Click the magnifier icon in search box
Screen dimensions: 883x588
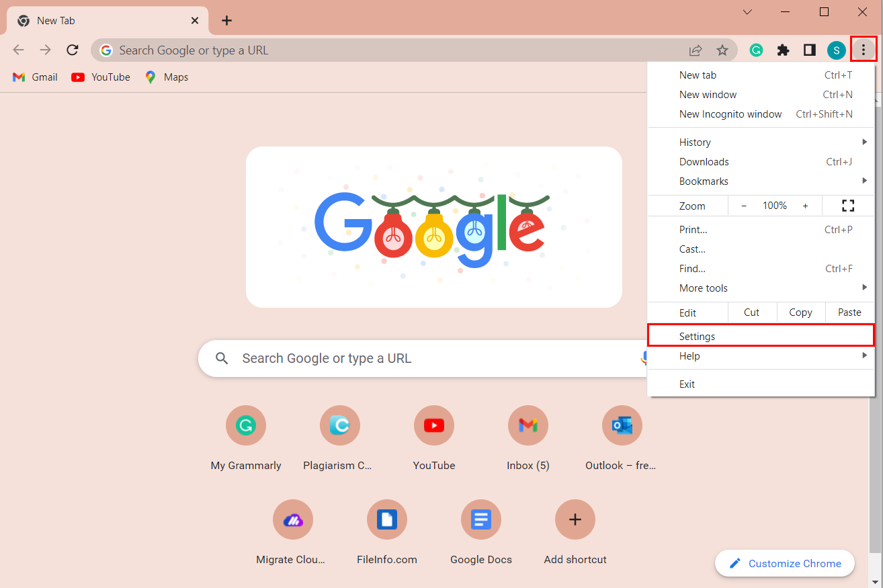point(222,358)
